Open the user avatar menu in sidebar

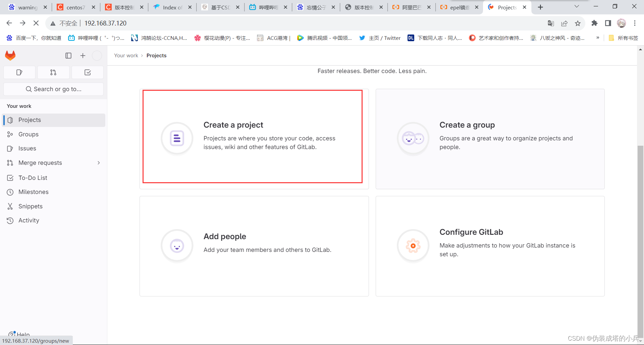point(97,56)
